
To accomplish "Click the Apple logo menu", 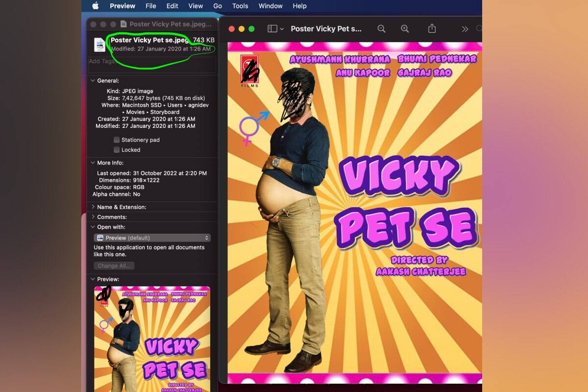I will 96,6.
